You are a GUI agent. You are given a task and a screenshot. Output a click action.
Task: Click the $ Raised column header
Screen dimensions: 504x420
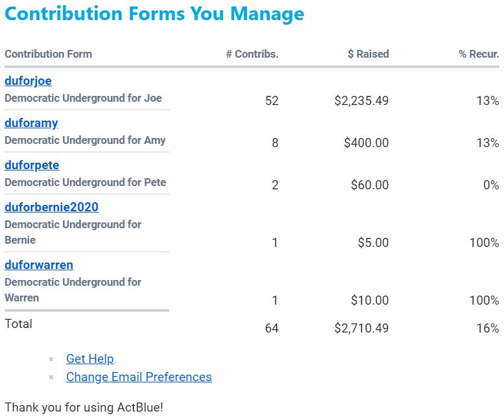pyautogui.click(x=368, y=54)
